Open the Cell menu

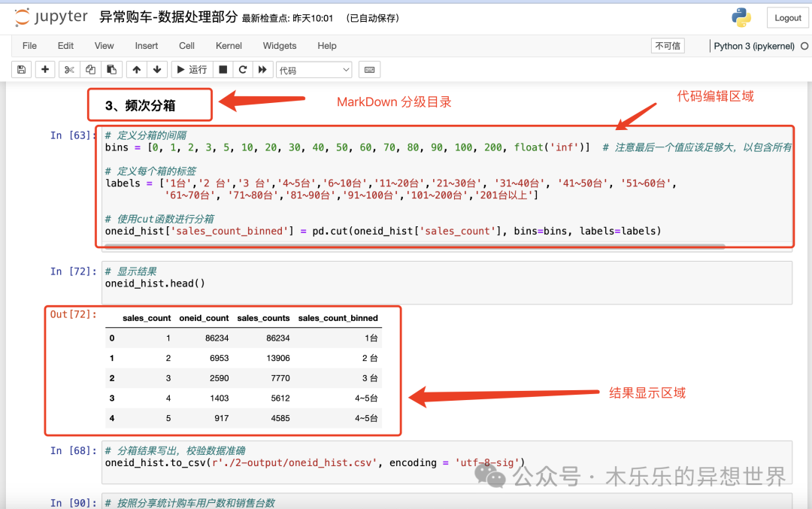tap(186, 46)
